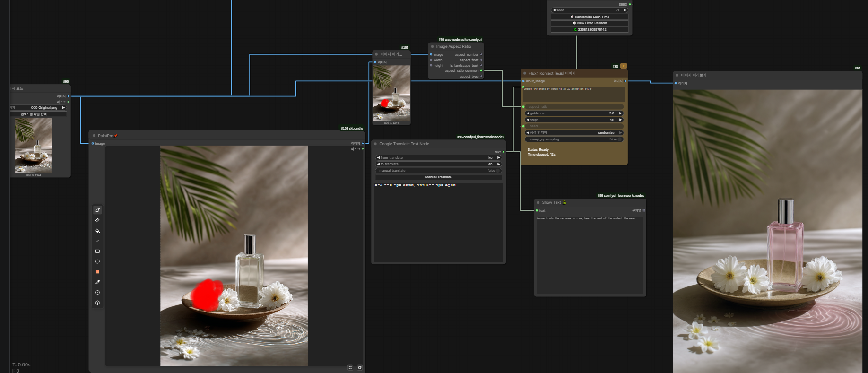Choose the paint bucket fill tool
The image size is (868, 373).
(x=97, y=231)
